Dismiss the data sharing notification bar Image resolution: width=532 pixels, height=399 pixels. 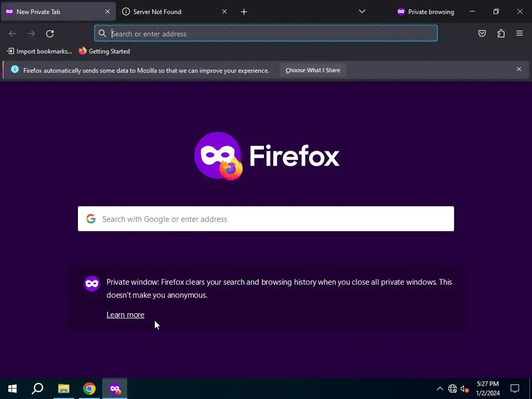click(519, 69)
